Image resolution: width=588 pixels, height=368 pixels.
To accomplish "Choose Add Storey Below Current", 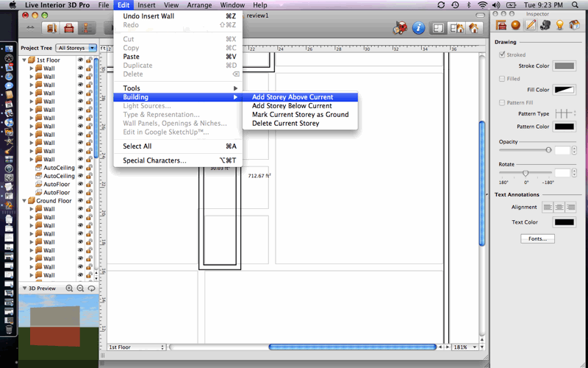I will pyautogui.click(x=300, y=106).
